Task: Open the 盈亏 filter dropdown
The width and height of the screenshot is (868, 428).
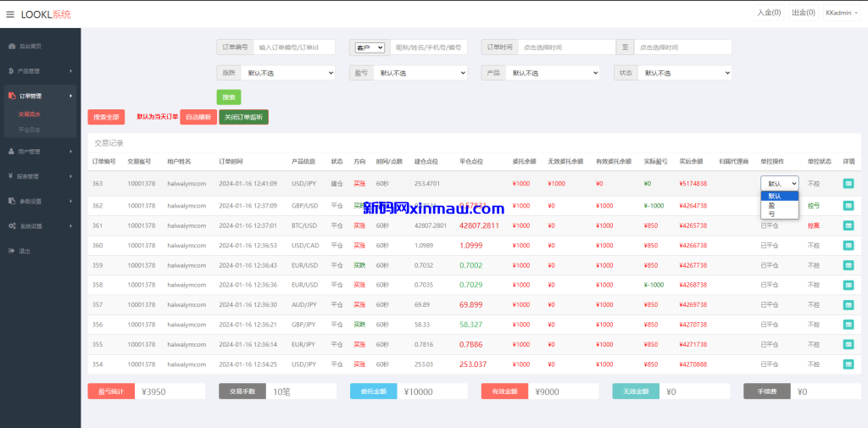Action: pos(420,73)
